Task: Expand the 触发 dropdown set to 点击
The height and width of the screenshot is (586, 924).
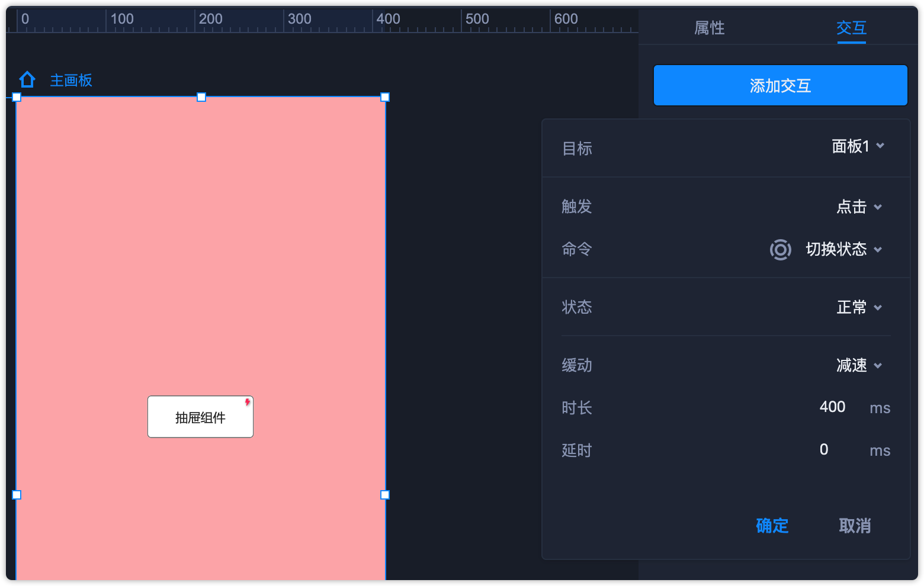Action: pyautogui.click(x=859, y=207)
